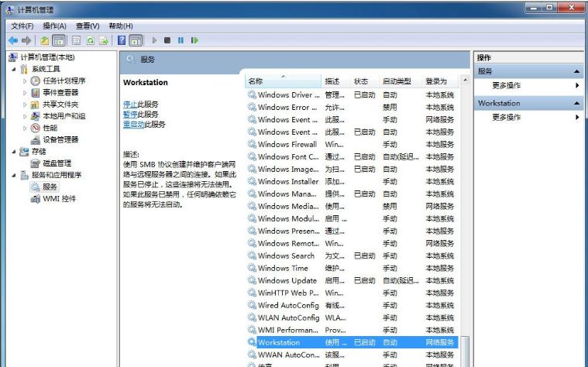Click the 暂停 service link
The height and width of the screenshot is (367, 588).
[130, 115]
